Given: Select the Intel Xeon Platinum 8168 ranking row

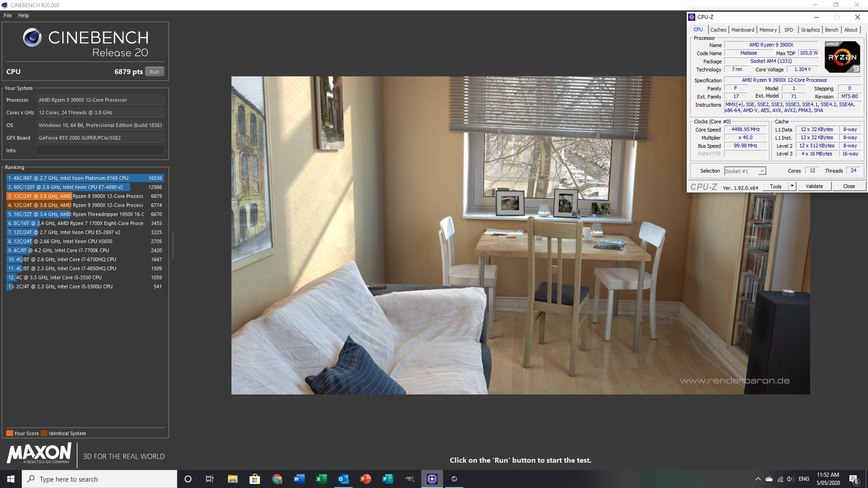Looking at the screenshot, I should point(85,178).
